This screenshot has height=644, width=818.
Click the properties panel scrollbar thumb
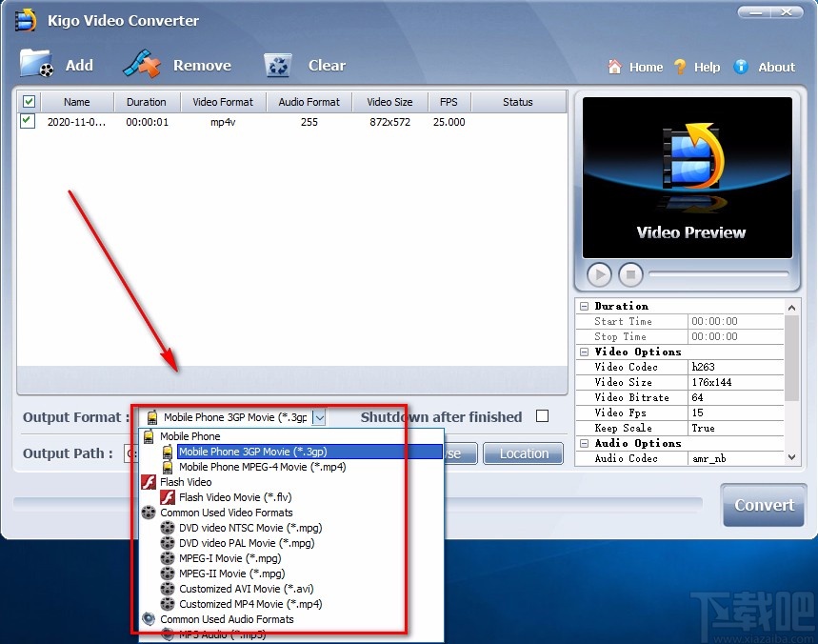(791, 358)
